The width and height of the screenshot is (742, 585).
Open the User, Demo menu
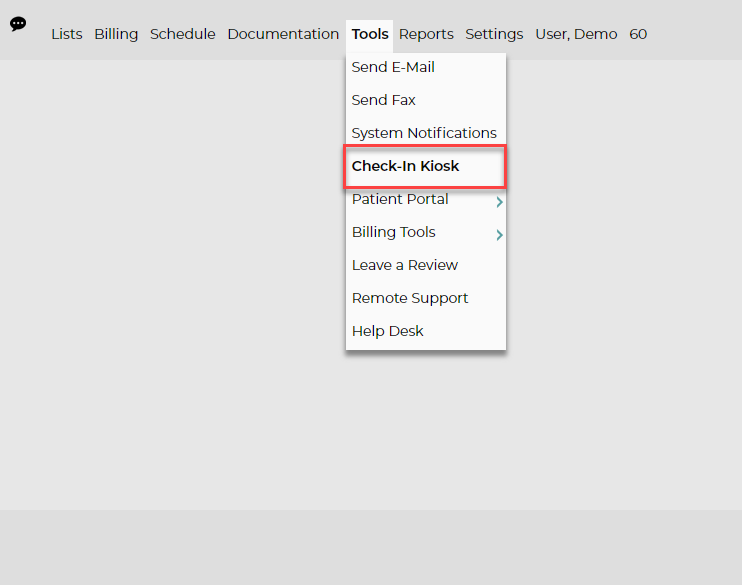click(x=576, y=34)
